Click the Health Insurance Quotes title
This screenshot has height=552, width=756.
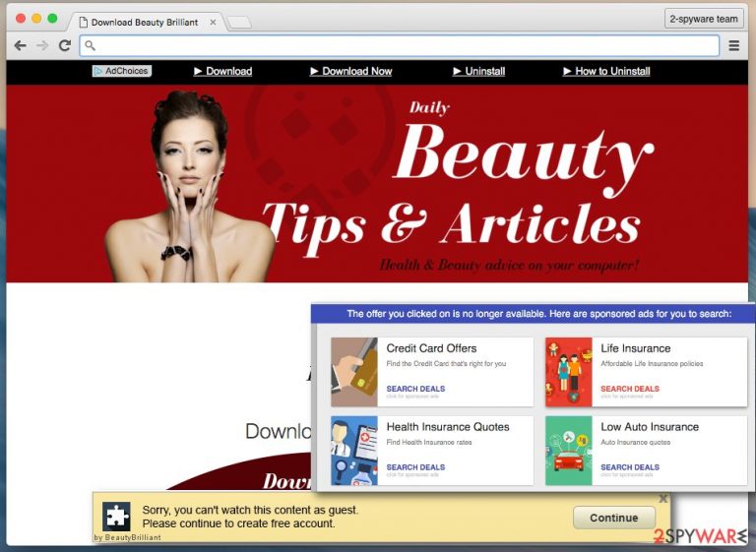point(448,427)
